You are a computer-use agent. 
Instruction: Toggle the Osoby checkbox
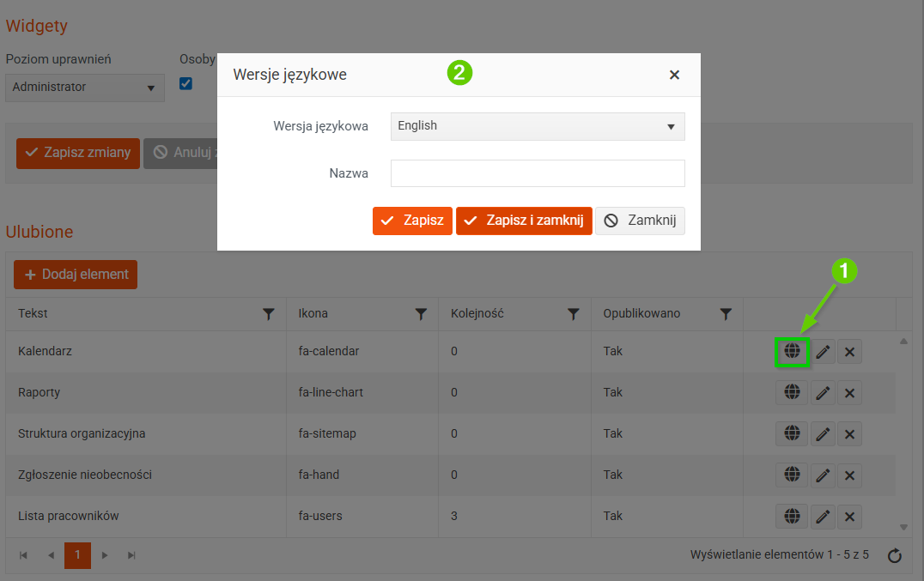pos(185,83)
